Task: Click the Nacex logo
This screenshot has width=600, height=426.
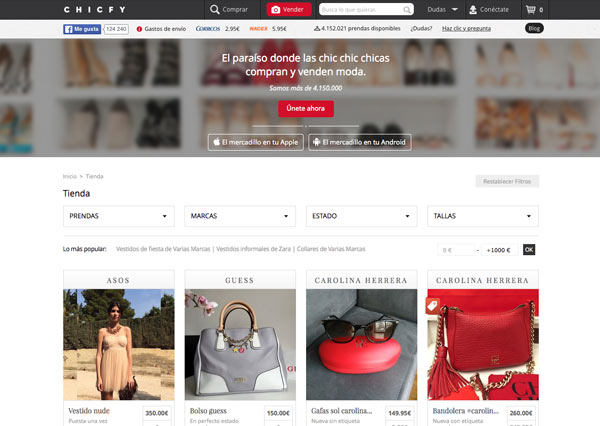Action: (x=258, y=29)
